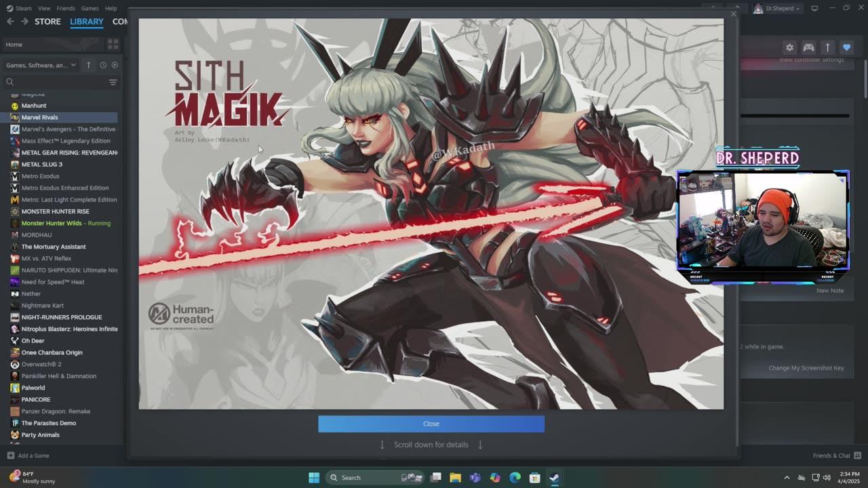This screenshot has height=488, width=868.
Task: Click the Manhunt game icon
Action: (x=15, y=106)
